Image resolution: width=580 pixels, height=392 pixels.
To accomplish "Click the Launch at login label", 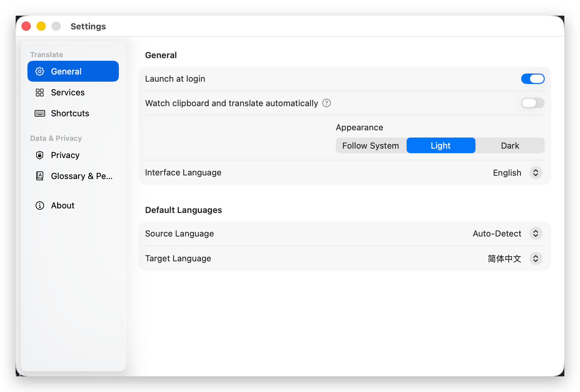I will [x=175, y=79].
